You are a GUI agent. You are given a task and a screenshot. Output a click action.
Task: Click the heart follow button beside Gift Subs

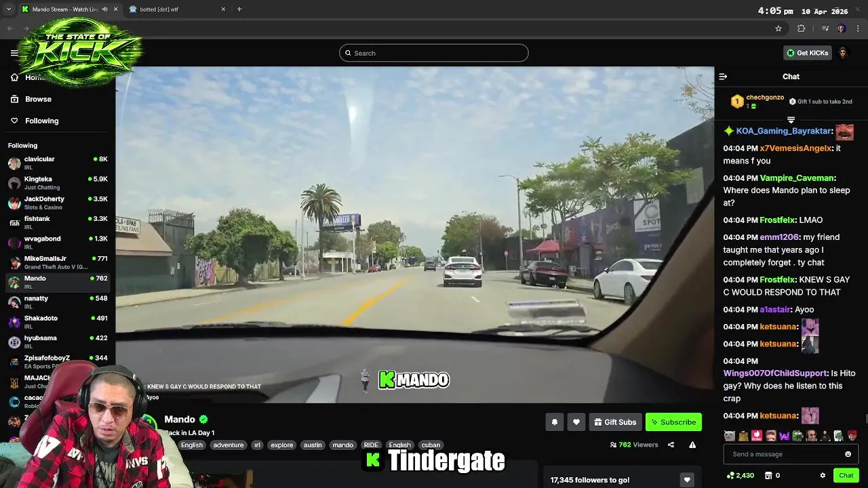[576, 422]
